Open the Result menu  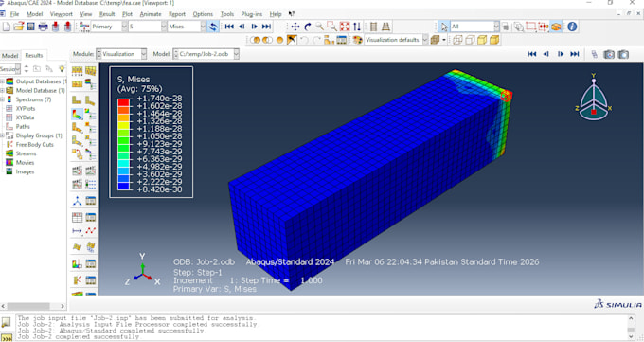tap(107, 14)
